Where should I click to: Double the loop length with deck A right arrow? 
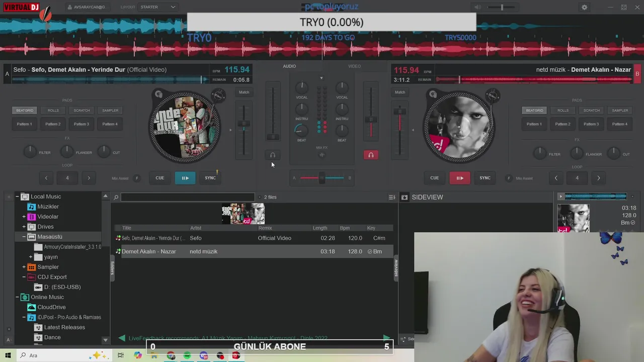tap(89, 178)
